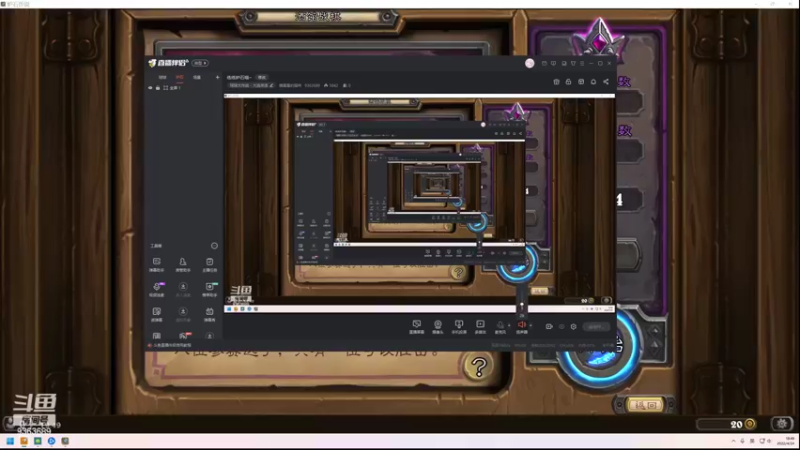The height and width of the screenshot is (450, 800).
Task: Click the padlock icon above the preview
Action: tap(568, 82)
